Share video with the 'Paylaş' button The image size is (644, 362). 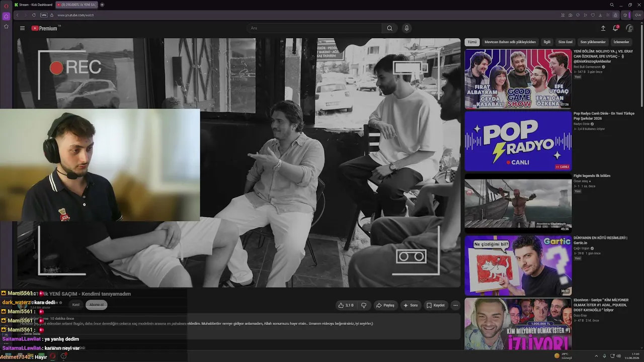coord(385,305)
